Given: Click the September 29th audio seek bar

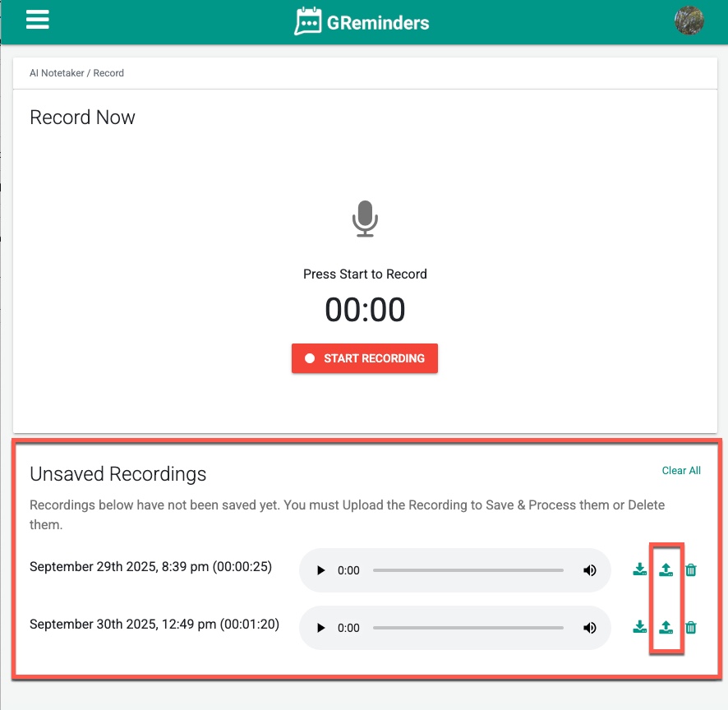Looking at the screenshot, I should coord(468,570).
